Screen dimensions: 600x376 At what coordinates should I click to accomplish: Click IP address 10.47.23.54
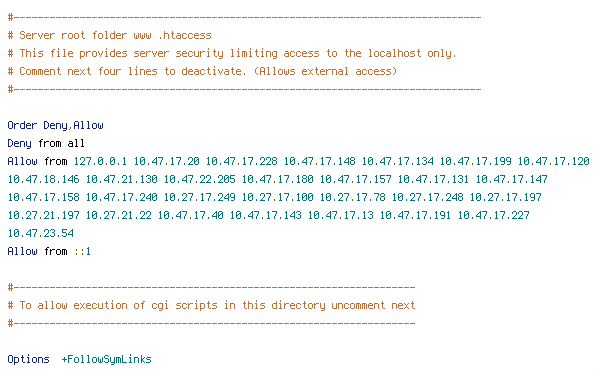click(41, 233)
